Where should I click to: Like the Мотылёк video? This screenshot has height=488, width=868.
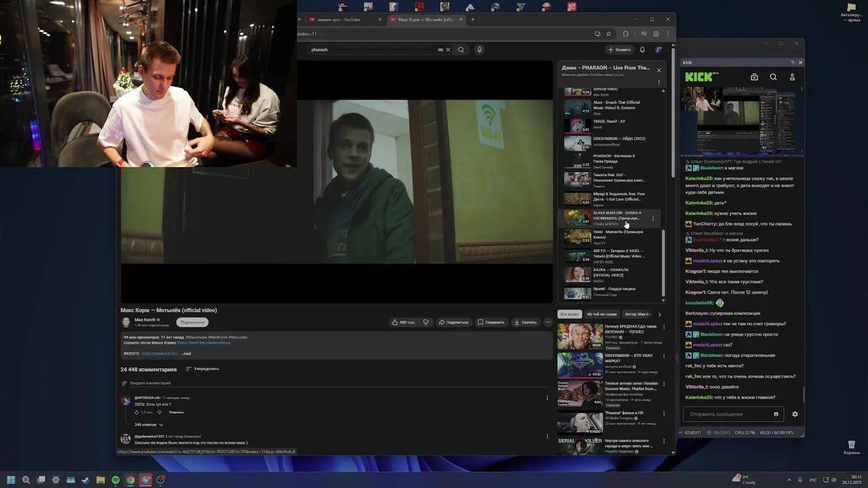pos(403,322)
